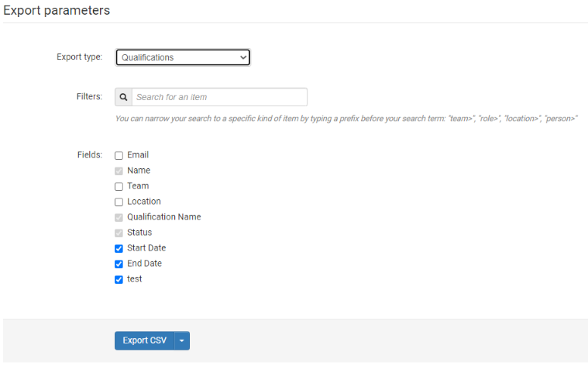Click the disabled Name checkbox
This screenshot has height=373, width=588.
click(x=119, y=171)
